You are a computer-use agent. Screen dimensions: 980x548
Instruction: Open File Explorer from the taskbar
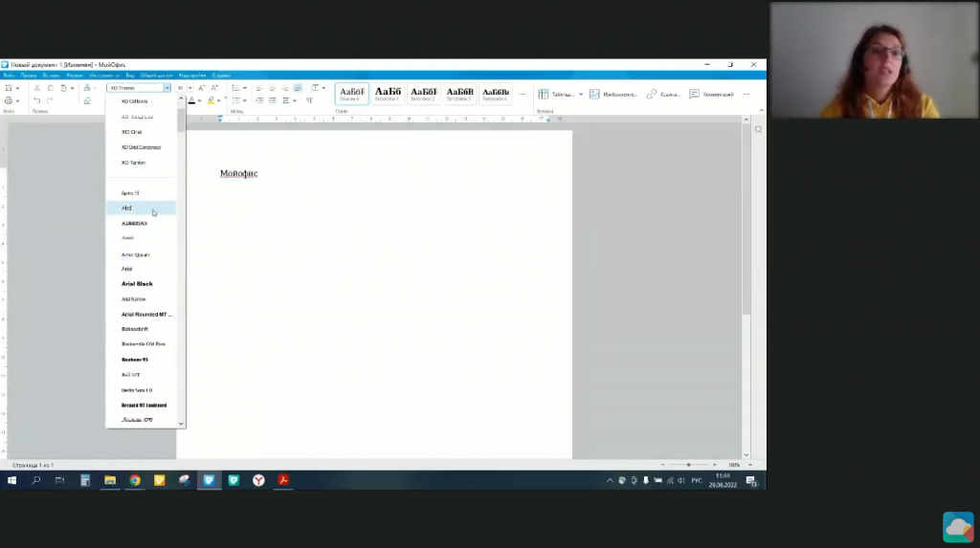pyautogui.click(x=110, y=480)
